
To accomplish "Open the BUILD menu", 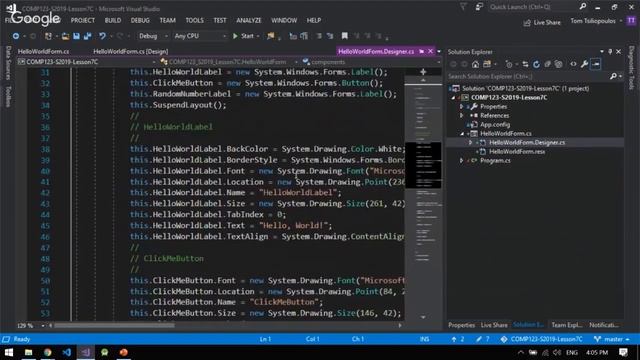I will 113,20.
